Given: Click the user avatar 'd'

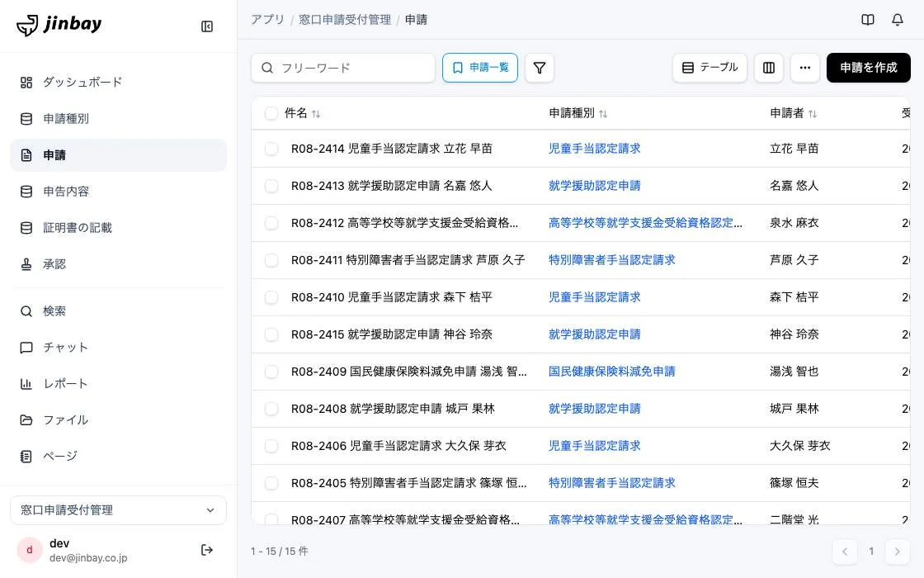Looking at the screenshot, I should click(x=30, y=550).
